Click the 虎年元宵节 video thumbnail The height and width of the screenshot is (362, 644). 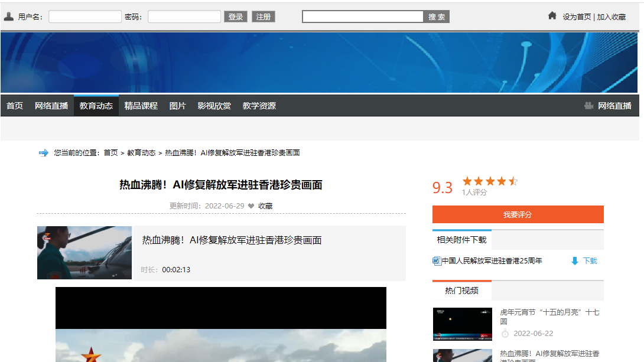coord(463,324)
